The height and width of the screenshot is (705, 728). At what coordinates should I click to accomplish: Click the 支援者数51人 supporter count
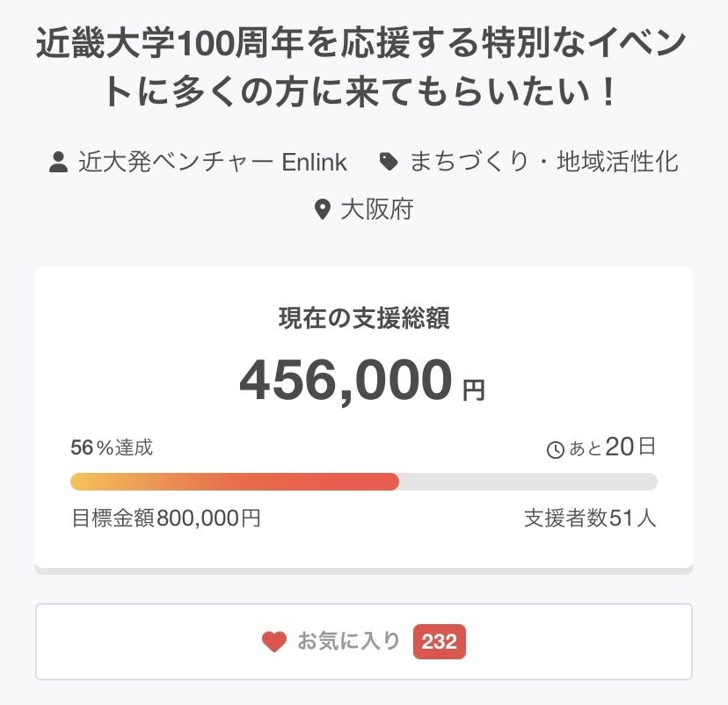pos(590,519)
